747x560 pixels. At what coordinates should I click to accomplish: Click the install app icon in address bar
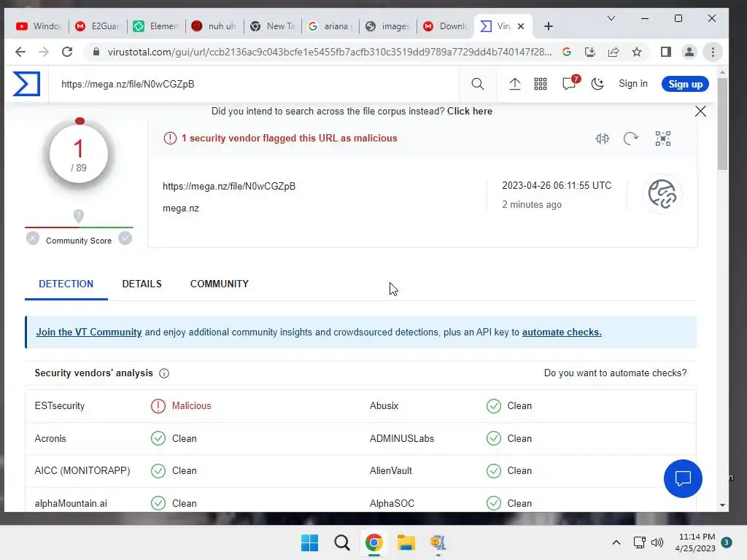[589, 52]
